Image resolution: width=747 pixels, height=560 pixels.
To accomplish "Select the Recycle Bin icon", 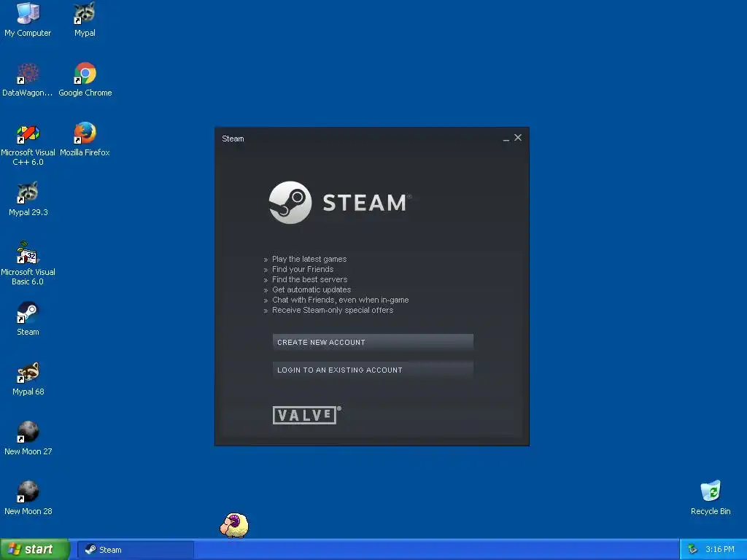I will pyautogui.click(x=711, y=497).
